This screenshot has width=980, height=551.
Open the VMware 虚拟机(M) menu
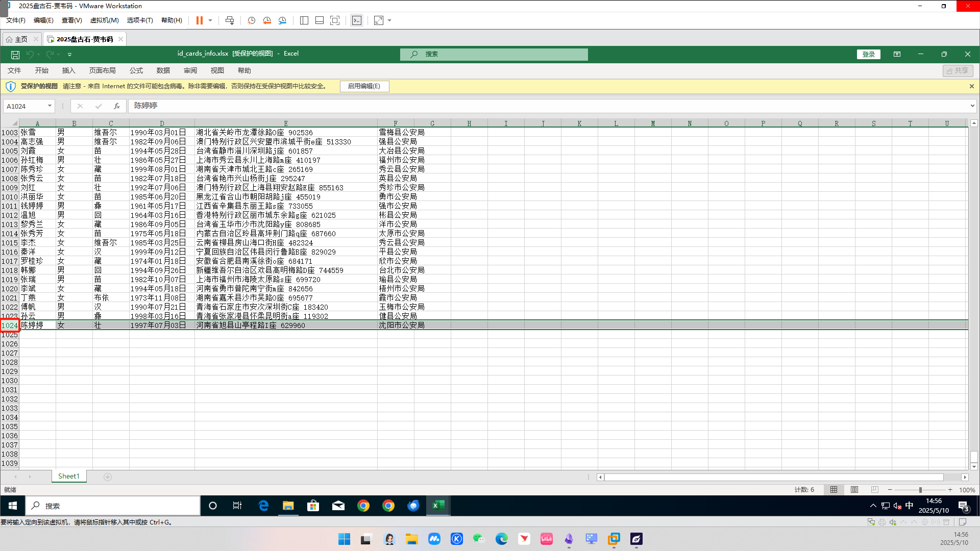click(104, 20)
